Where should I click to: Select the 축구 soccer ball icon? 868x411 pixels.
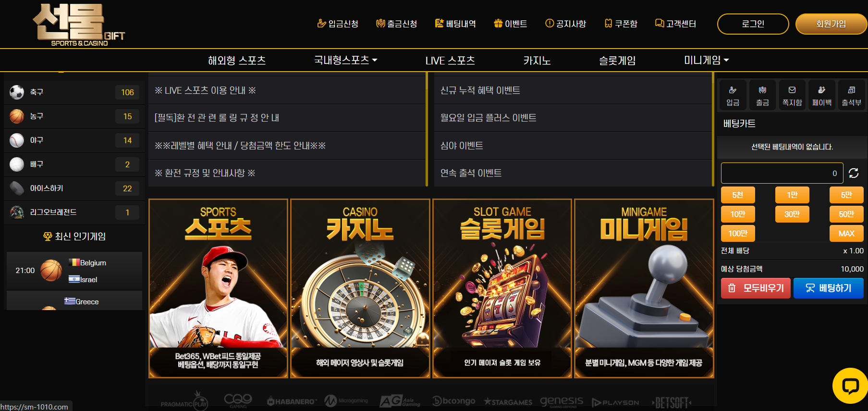coord(17,92)
